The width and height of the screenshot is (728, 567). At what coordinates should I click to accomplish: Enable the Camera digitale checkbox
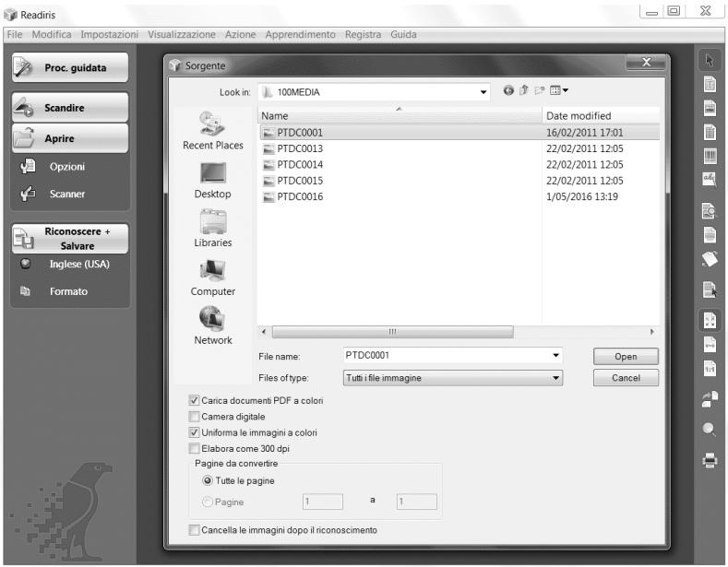pyautogui.click(x=194, y=416)
